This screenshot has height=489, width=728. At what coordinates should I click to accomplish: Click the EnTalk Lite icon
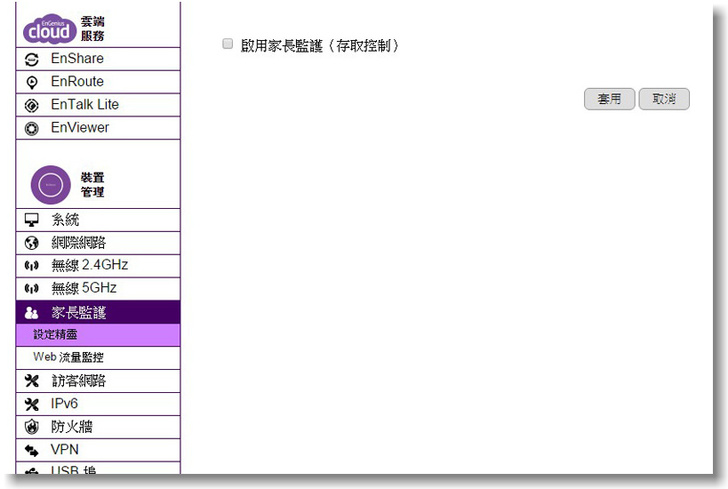pyautogui.click(x=32, y=105)
